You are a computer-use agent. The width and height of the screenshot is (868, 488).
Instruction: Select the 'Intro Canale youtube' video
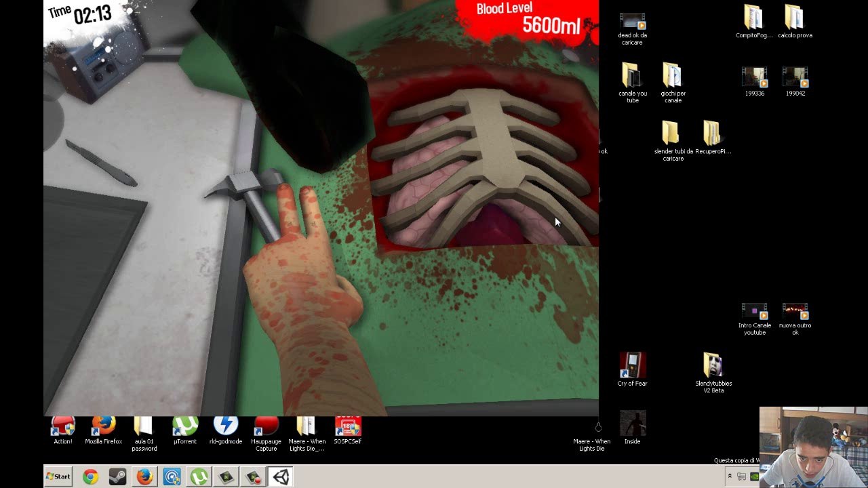tap(754, 319)
